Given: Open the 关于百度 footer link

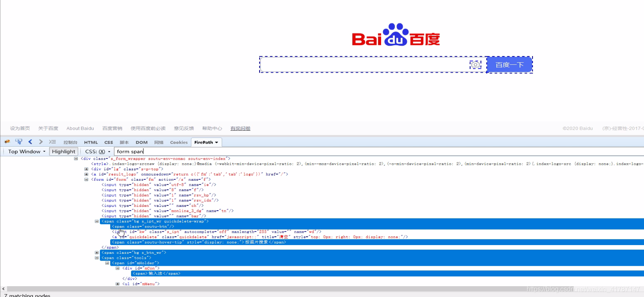Looking at the screenshot, I should coord(48,128).
